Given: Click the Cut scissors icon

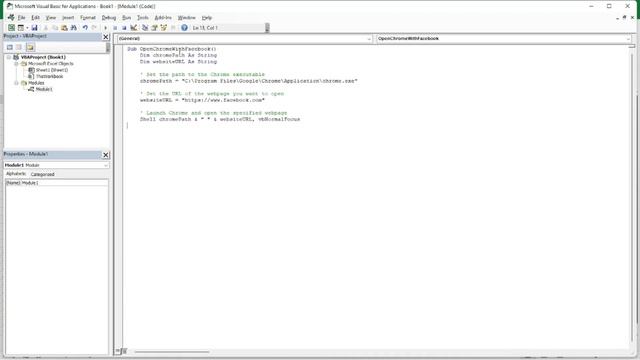Looking at the screenshot, I should (x=46, y=28).
